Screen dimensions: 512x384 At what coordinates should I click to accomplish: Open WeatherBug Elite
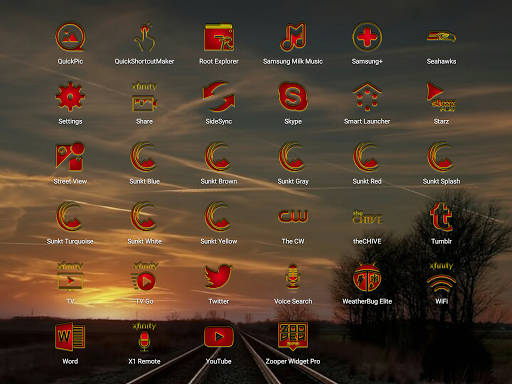pyautogui.click(x=367, y=277)
